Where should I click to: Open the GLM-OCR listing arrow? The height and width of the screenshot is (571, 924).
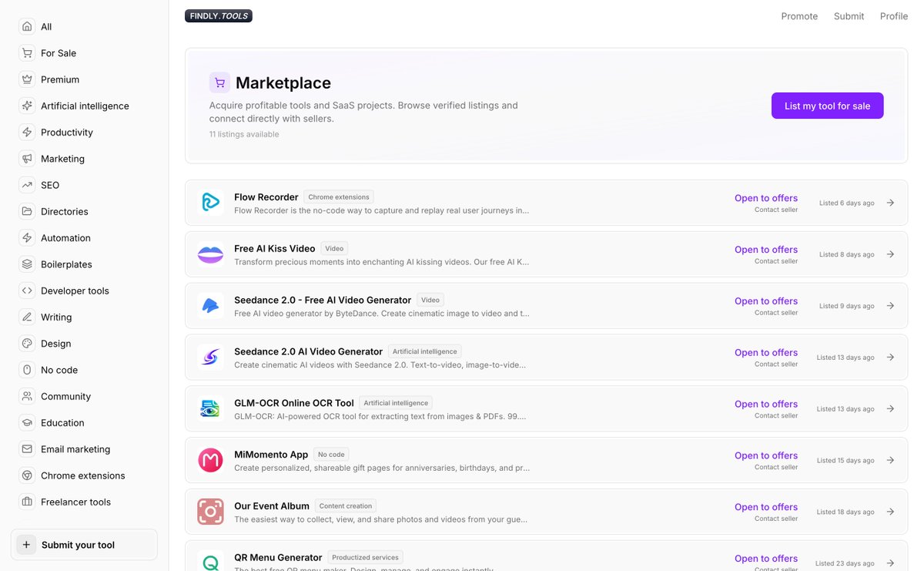coord(890,408)
